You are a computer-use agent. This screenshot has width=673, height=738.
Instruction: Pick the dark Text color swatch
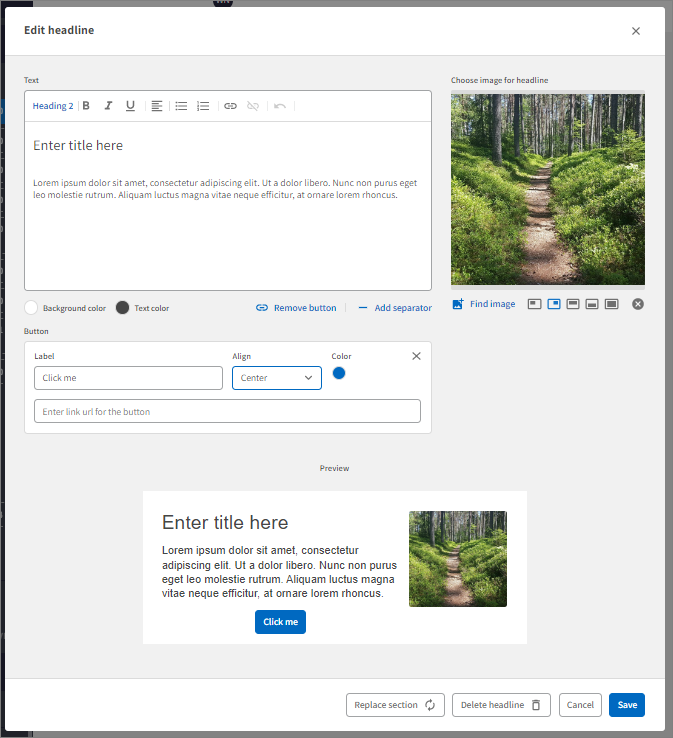[122, 308]
